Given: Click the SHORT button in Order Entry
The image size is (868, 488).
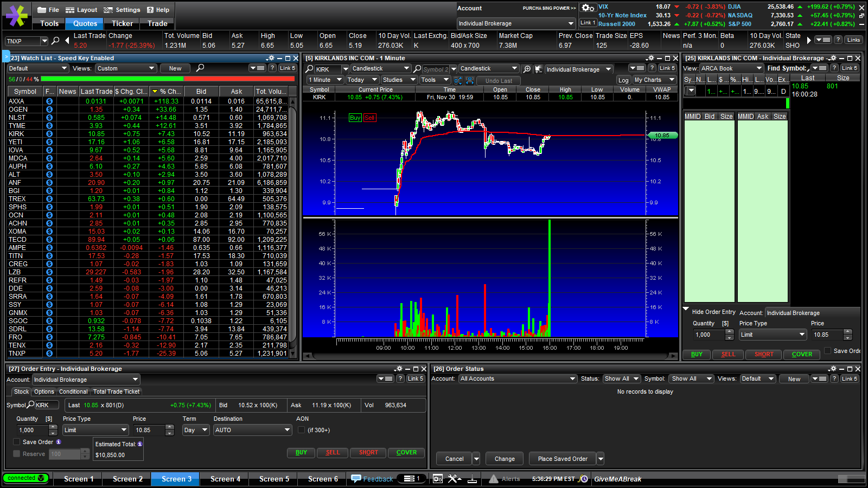Looking at the screenshot, I should (x=368, y=452).
